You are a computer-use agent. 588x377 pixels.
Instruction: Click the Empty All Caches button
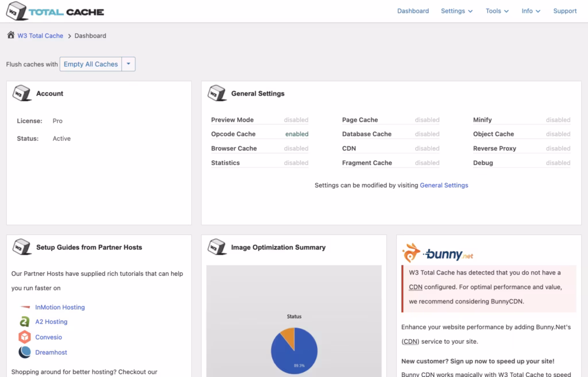91,64
